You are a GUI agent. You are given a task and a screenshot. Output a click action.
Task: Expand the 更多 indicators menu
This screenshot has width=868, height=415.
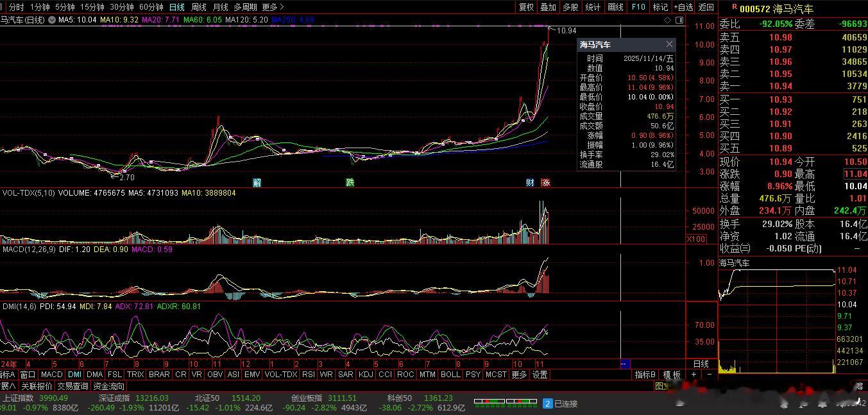pos(519,375)
